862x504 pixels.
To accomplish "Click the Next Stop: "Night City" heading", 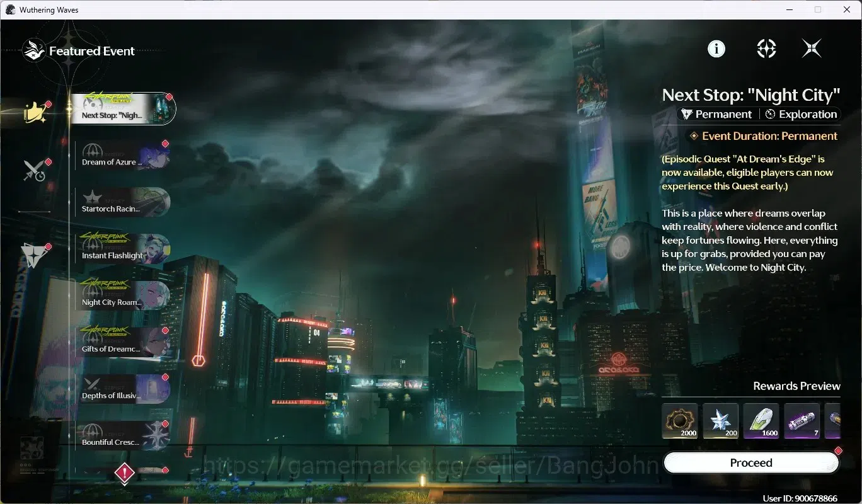I will [x=751, y=95].
